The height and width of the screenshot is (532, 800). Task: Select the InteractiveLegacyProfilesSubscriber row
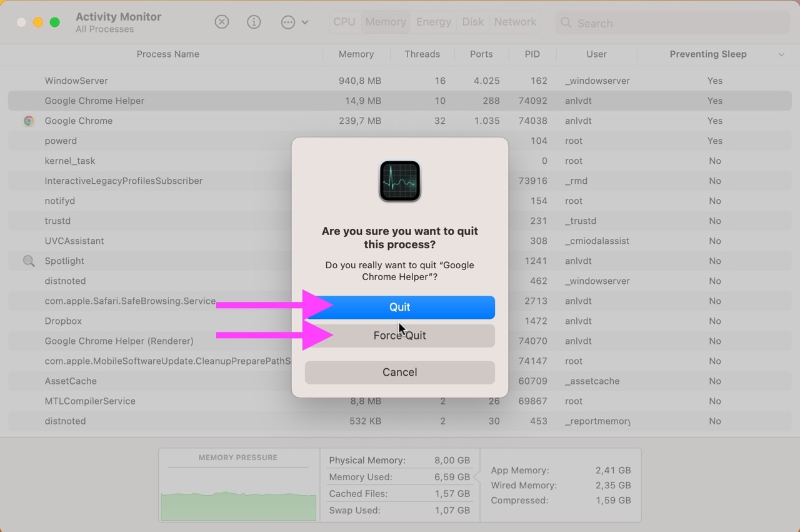(400, 181)
